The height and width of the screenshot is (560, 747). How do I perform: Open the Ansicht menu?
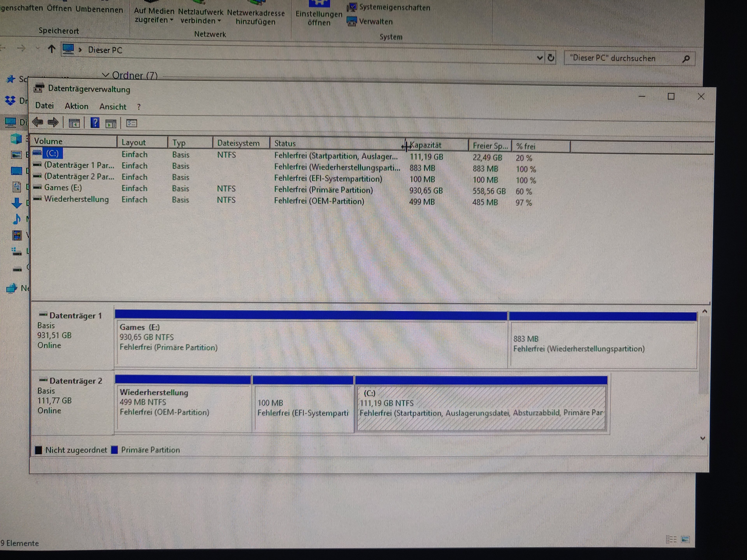(x=112, y=107)
